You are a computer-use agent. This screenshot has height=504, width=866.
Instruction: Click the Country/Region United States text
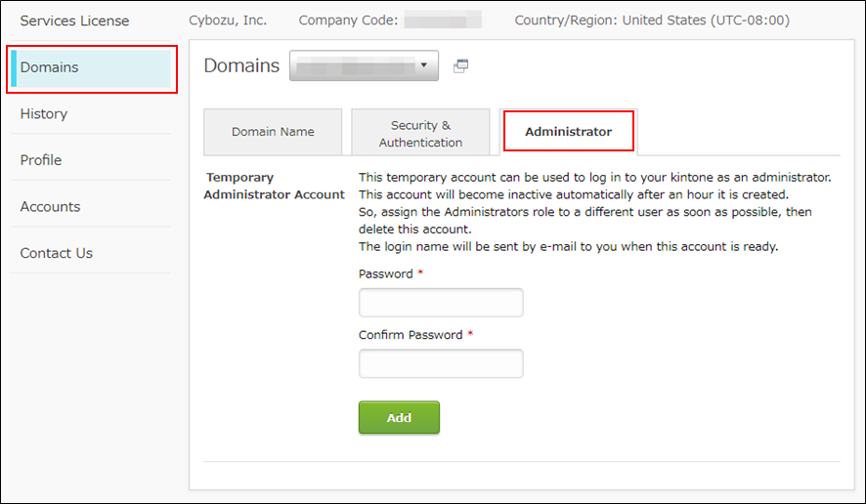[651, 21]
